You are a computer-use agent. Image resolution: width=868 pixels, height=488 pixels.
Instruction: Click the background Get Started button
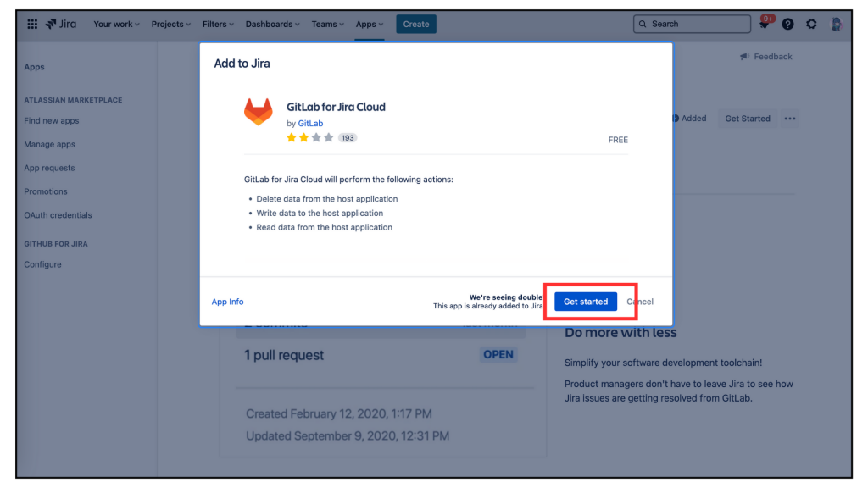coord(748,119)
